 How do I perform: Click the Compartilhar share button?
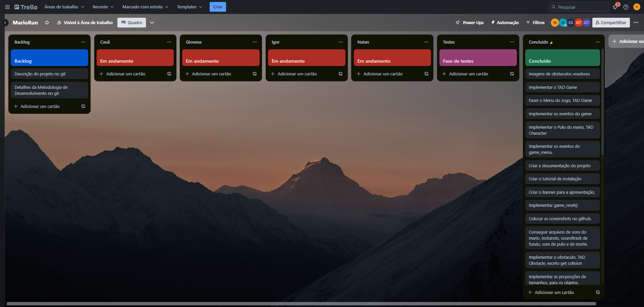pyautogui.click(x=611, y=22)
